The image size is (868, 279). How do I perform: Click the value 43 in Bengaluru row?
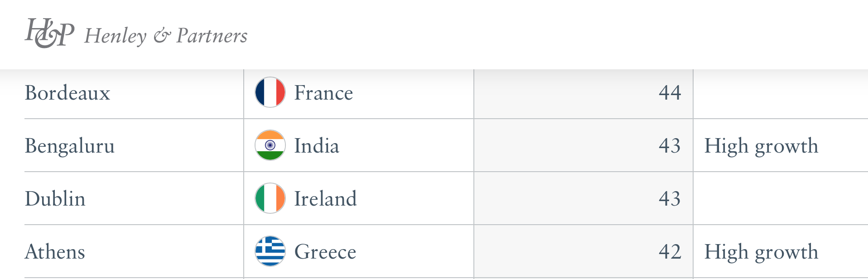tap(670, 146)
